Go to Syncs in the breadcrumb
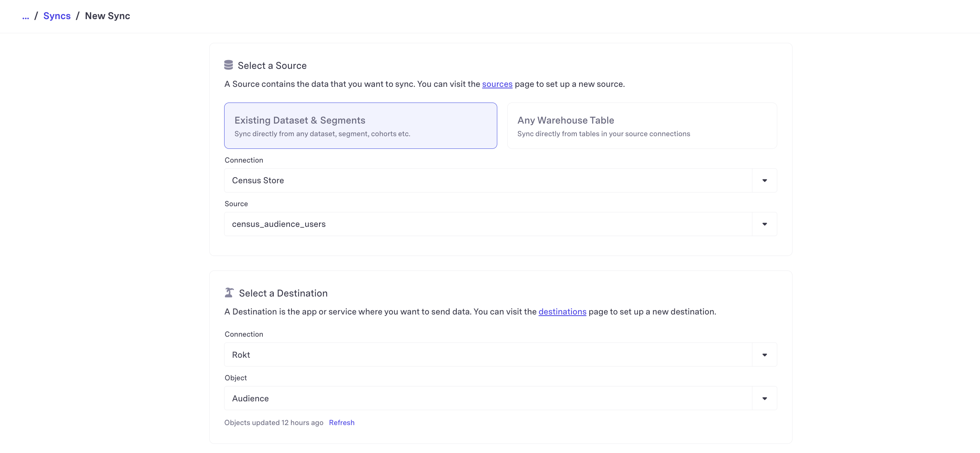 coord(57,16)
